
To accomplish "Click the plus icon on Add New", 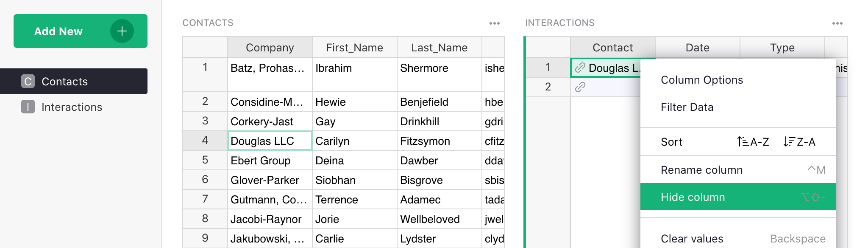I will coord(122,31).
